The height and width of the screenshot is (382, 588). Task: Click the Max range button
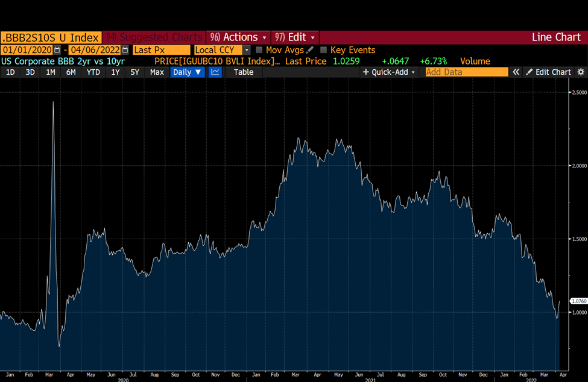click(157, 72)
